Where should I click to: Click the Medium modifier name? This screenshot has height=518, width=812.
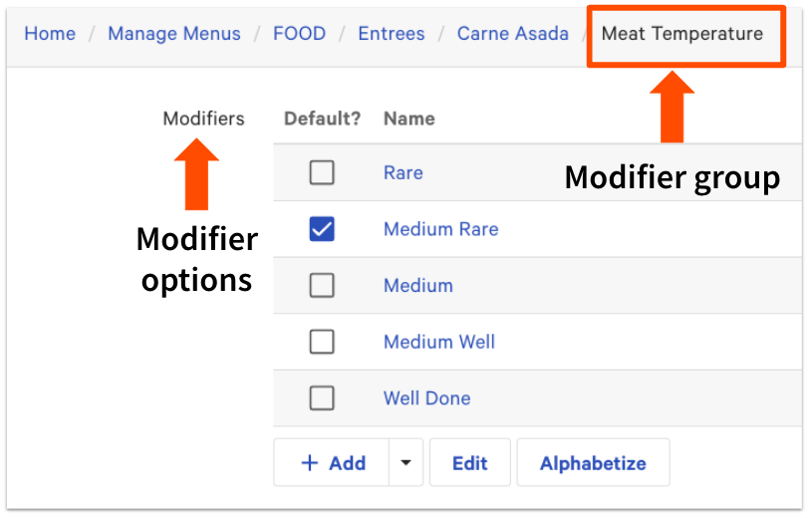pyautogui.click(x=418, y=286)
